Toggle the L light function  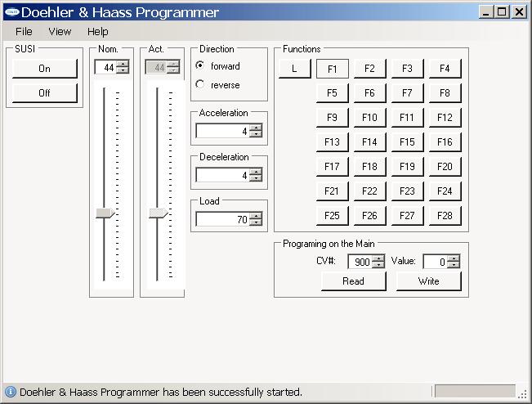click(x=294, y=69)
